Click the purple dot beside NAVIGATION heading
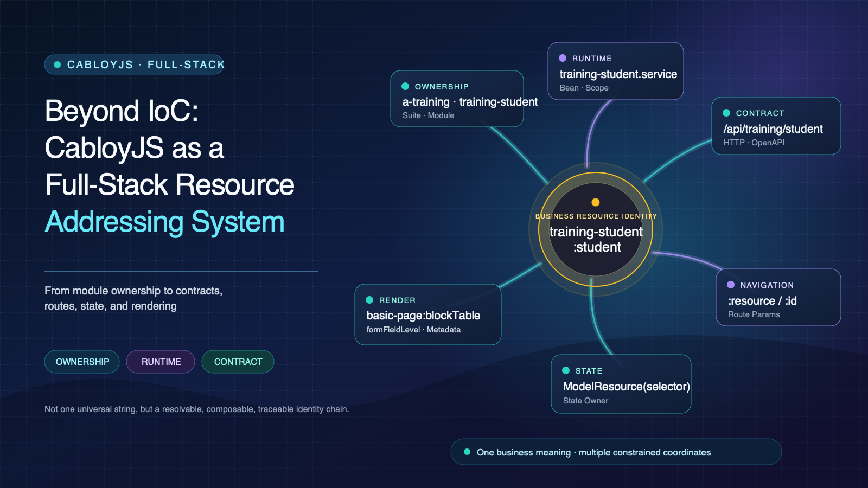The image size is (868, 488). [x=731, y=285]
